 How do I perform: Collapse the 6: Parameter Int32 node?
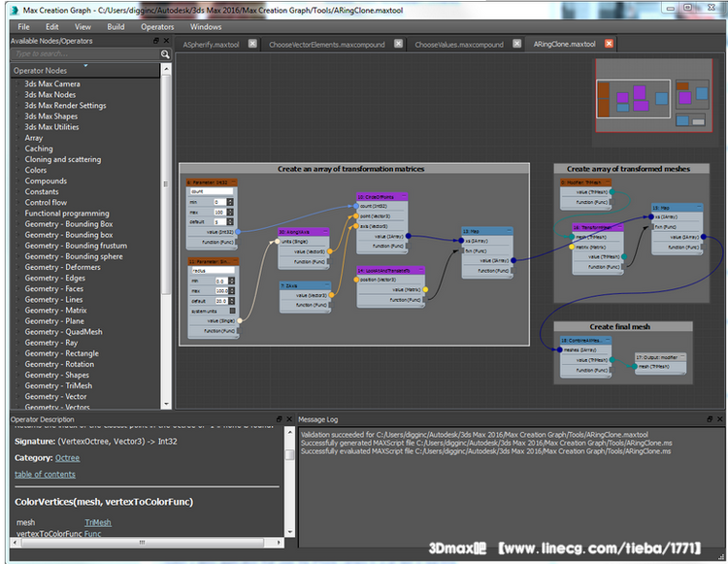tap(234, 182)
